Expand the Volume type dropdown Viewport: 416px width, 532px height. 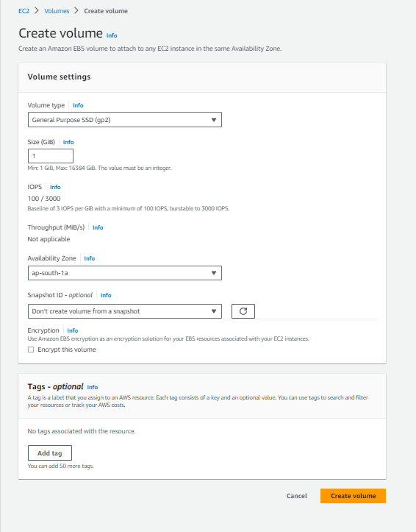pos(125,120)
